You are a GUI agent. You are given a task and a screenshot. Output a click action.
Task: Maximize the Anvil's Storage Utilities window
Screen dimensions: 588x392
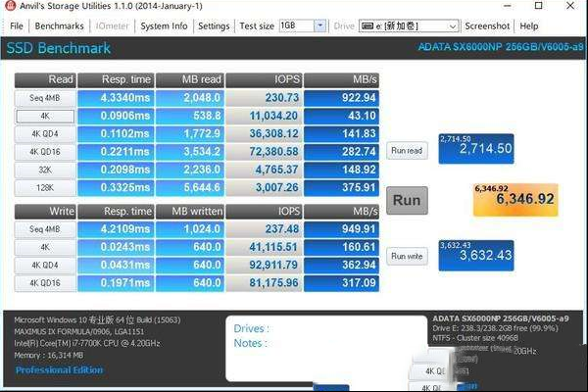pyautogui.click(x=538, y=6)
